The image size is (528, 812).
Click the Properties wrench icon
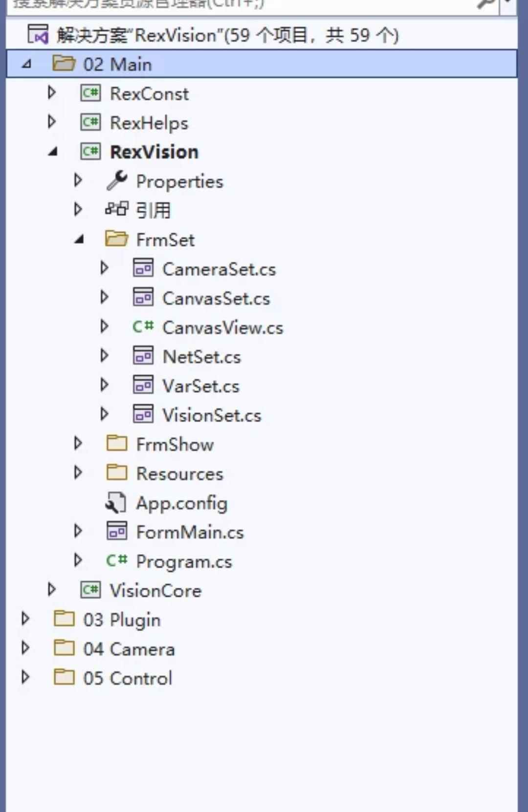click(x=117, y=181)
